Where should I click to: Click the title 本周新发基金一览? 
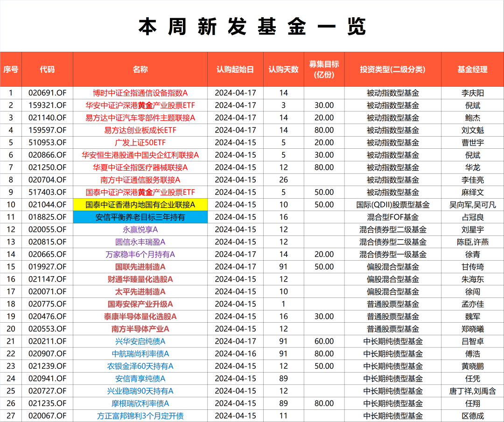[252, 26]
